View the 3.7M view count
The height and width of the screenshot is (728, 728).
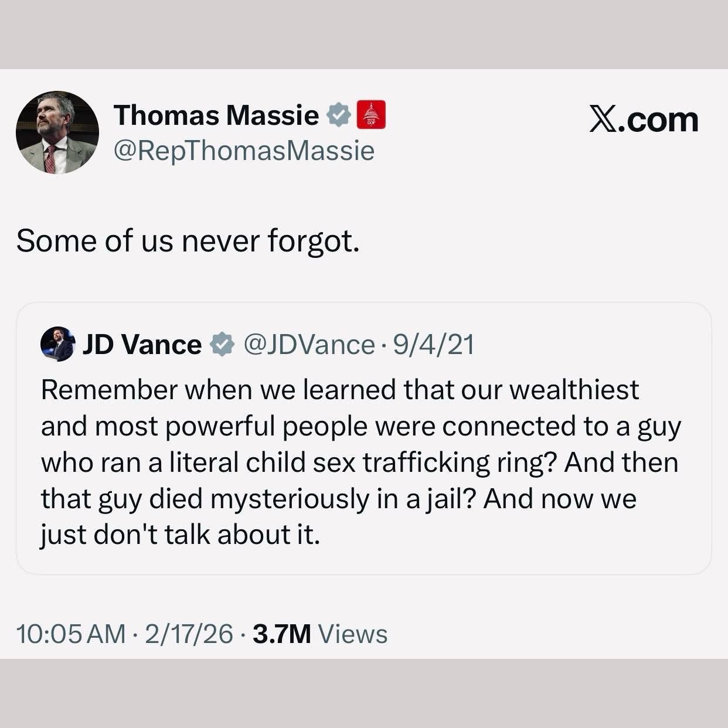[281, 634]
